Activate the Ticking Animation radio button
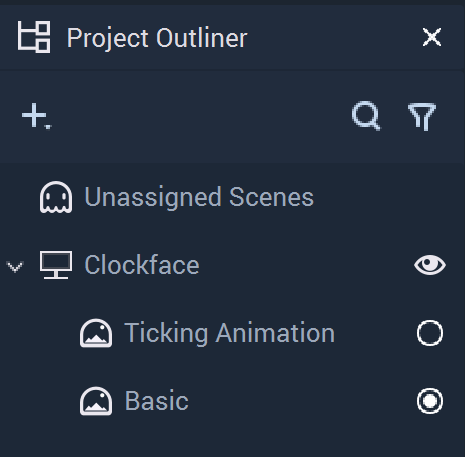This screenshot has height=457, width=465. tap(430, 333)
